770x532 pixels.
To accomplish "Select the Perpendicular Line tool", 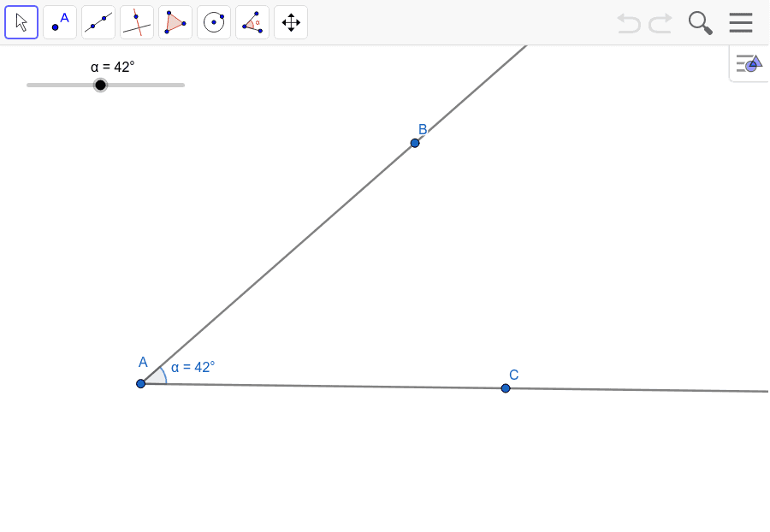I will point(137,22).
